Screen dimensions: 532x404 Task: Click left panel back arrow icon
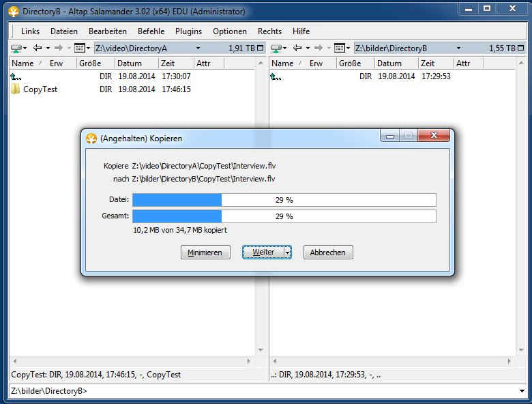click(38, 48)
